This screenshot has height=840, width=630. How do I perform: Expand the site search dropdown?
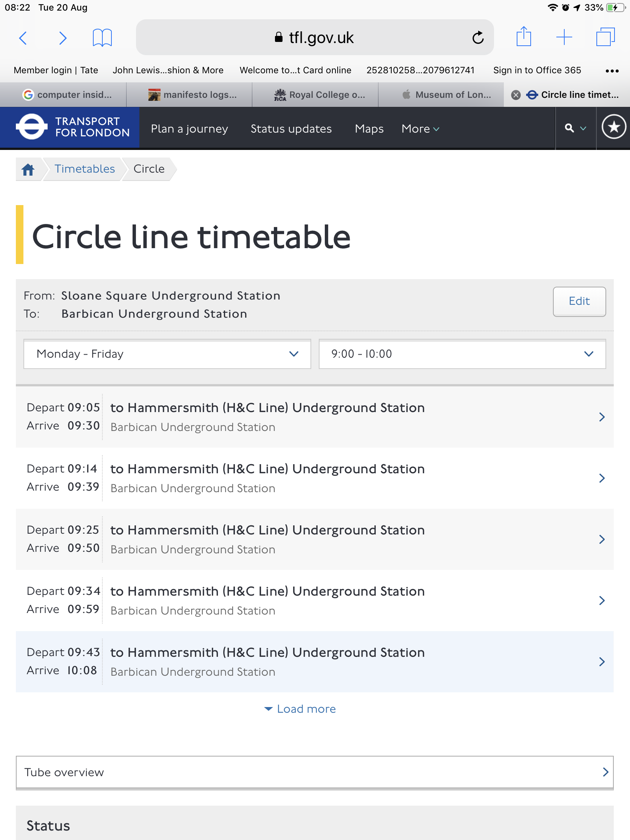(x=575, y=128)
